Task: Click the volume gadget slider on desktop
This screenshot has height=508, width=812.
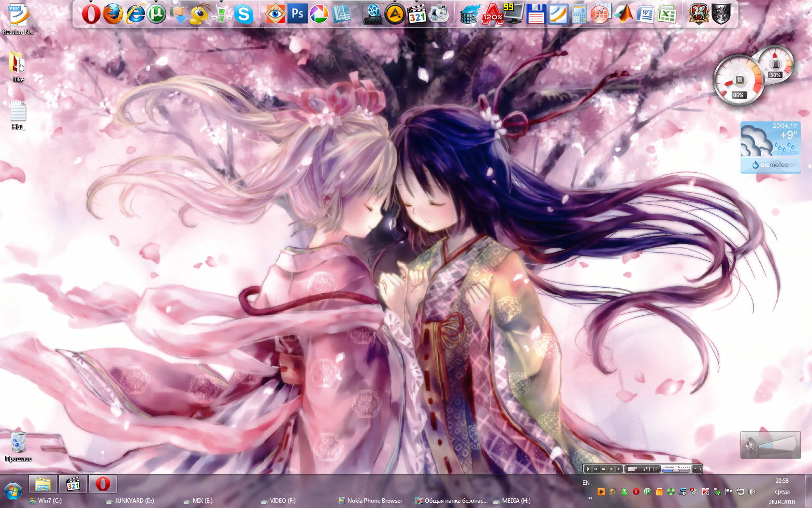Action: (770, 445)
